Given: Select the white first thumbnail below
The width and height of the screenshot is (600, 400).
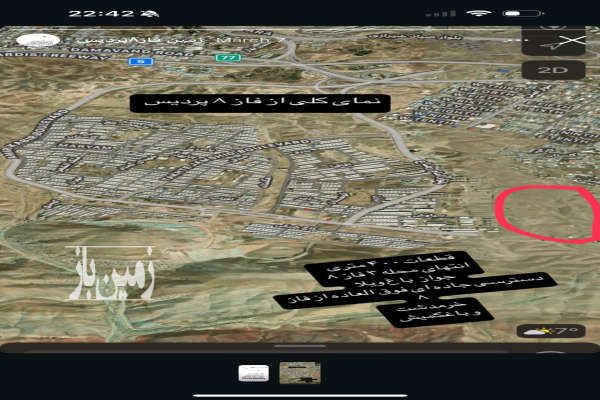Looking at the screenshot, I should pos(253,373).
